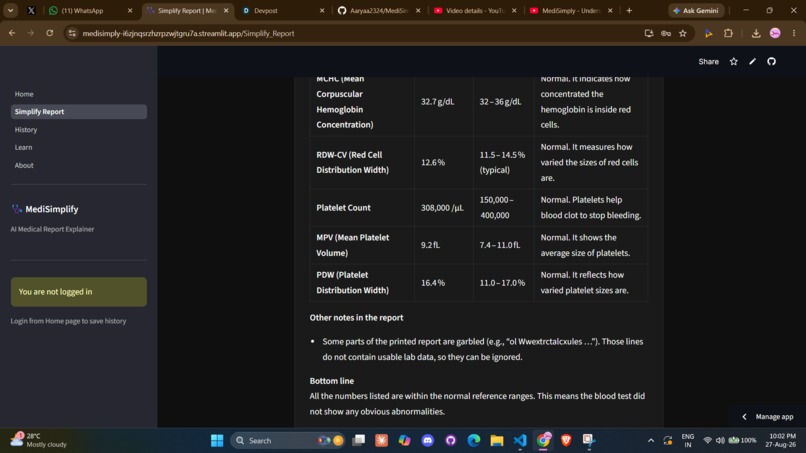The width and height of the screenshot is (806, 453).
Task: Close the Devpost tab
Action: pos(322,10)
